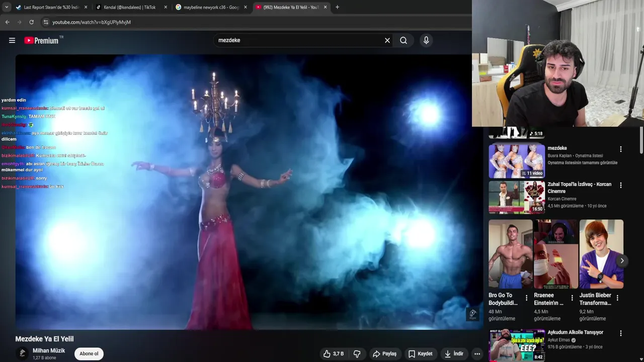The height and width of the screenshot is (362, 644).
Task: Click the Mezdeke Ya El Yelil video title
Action: coord(44,339)
